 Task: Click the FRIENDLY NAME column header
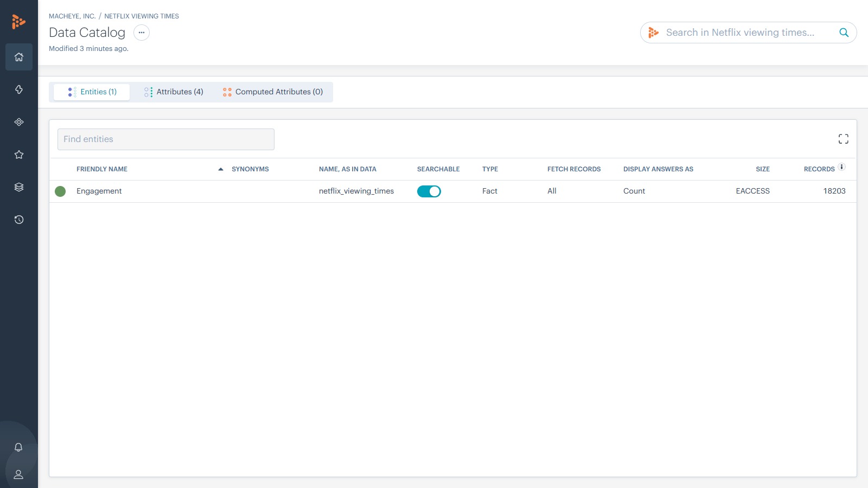(102, 169)
